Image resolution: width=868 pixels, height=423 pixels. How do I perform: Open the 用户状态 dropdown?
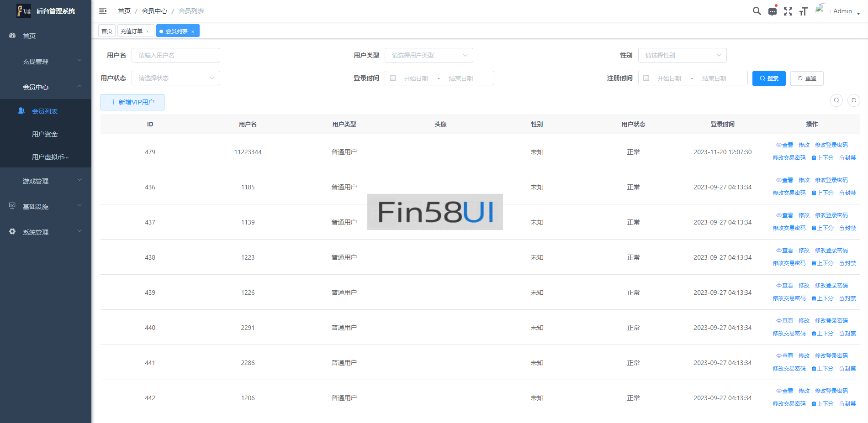[175, 78]
